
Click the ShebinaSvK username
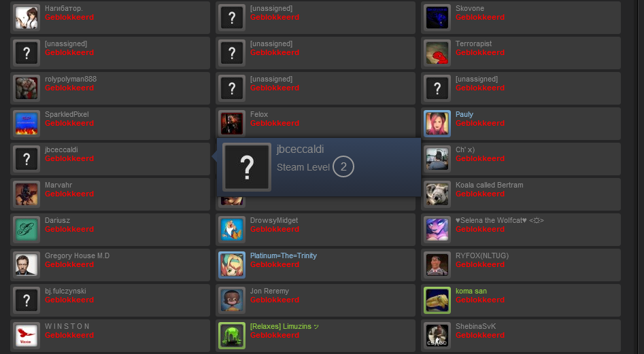coord(475,326)
